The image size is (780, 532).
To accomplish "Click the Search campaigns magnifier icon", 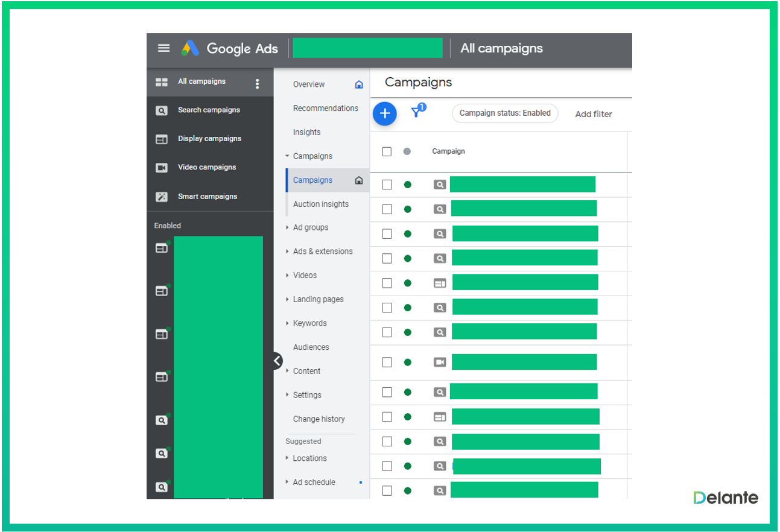I will [x=162, y=110].
